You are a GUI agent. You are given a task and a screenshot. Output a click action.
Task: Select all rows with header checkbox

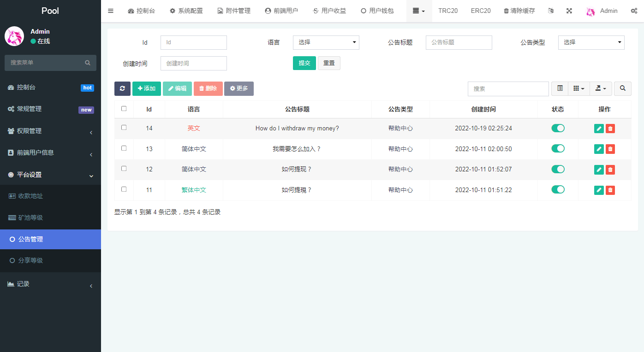coord(124,109)
